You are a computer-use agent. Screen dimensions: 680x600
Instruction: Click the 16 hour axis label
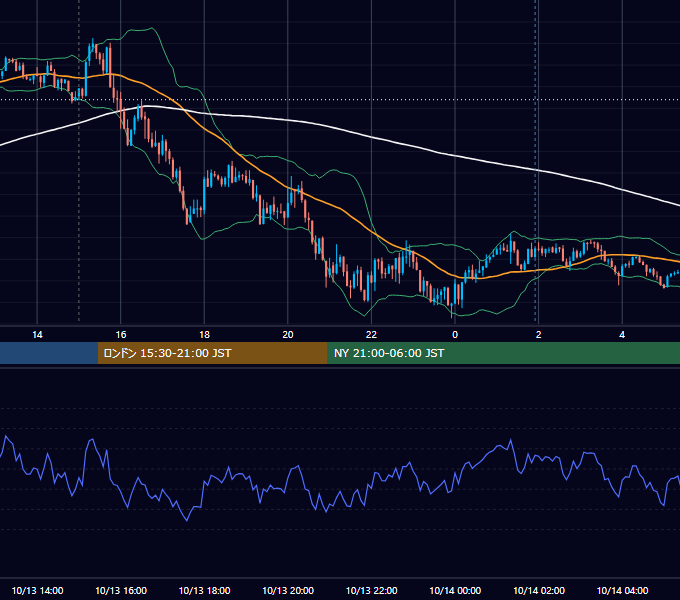click(x=121, y=335)
